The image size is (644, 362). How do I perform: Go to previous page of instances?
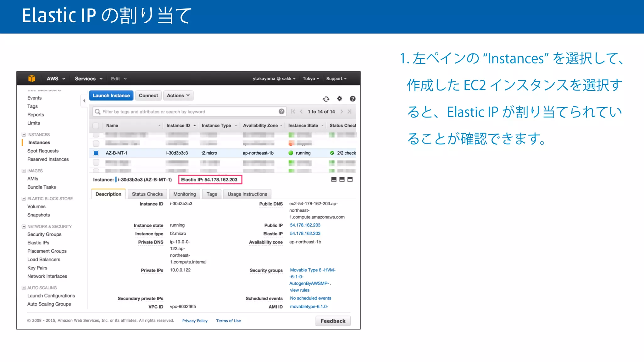coord(301,112)
